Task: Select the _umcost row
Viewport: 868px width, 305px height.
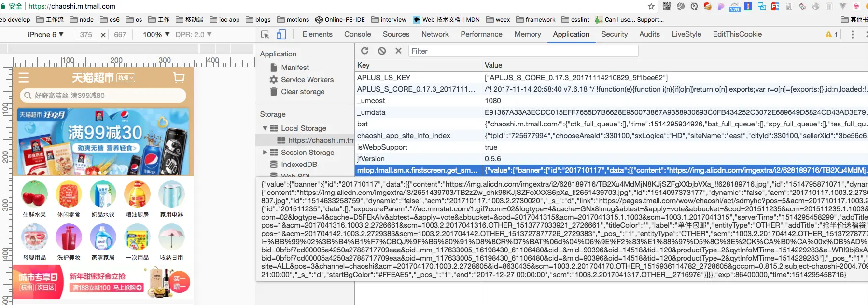Action: pyautogui.click(x=611, y=101)
